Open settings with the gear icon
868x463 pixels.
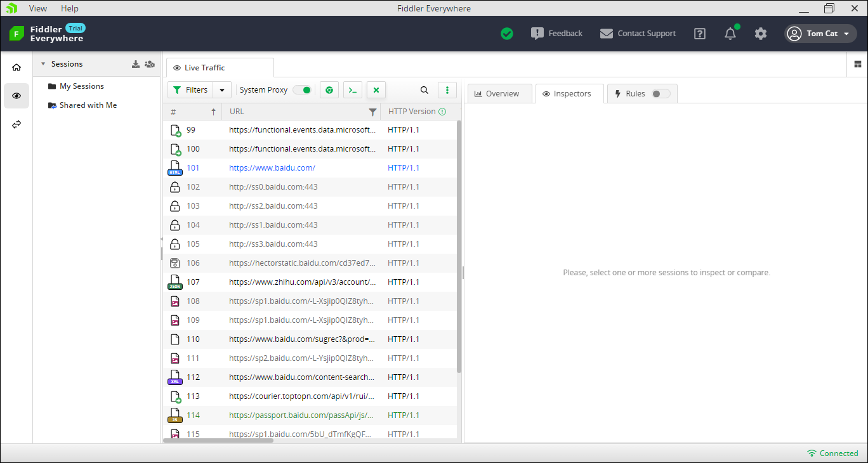tap(761, 34)
